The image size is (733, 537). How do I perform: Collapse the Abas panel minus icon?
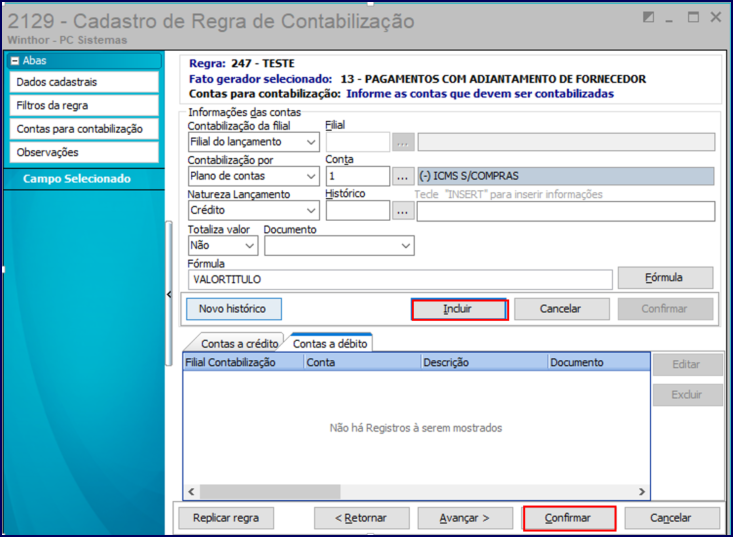coord(15,61)
